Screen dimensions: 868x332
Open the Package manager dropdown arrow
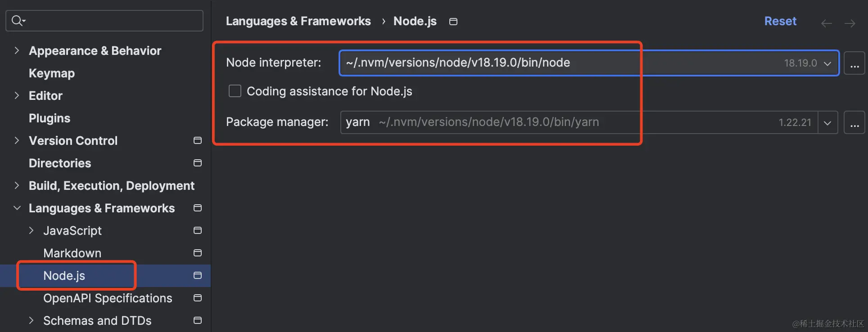pyautogui.click(x=827, y=123)
